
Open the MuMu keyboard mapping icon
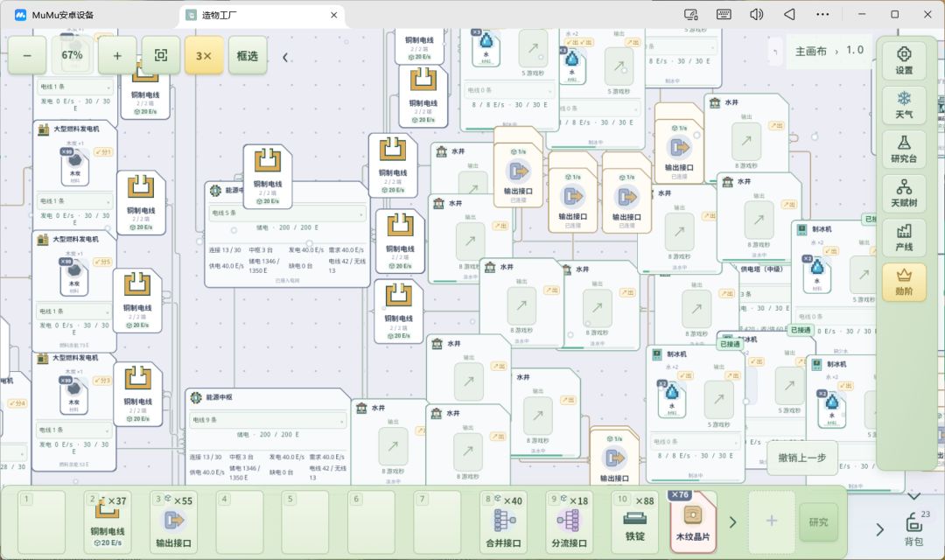724,15
